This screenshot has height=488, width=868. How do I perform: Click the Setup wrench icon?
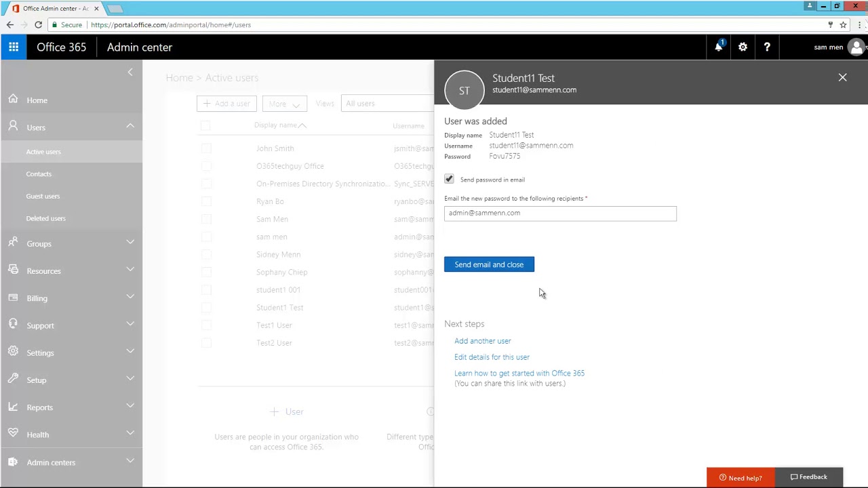tap(14, 380)
